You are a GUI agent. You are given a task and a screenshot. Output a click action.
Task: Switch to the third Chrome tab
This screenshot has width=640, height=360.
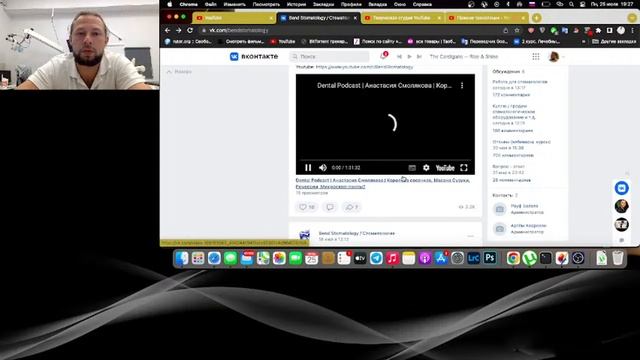tap(402, 18)
